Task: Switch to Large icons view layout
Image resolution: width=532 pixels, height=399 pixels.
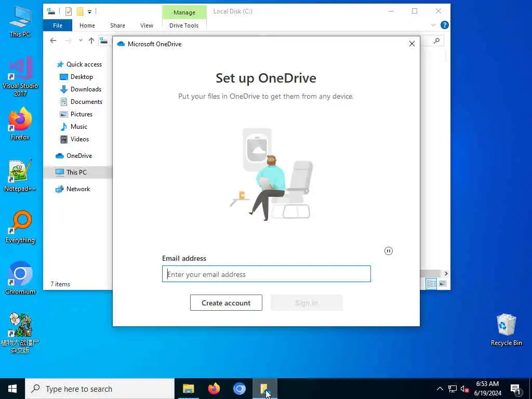Action: click(x=443, y=284)
